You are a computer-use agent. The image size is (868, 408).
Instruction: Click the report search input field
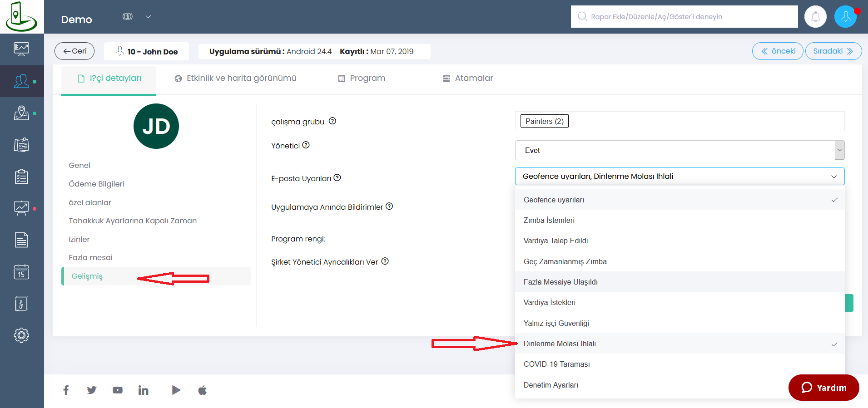684,17
